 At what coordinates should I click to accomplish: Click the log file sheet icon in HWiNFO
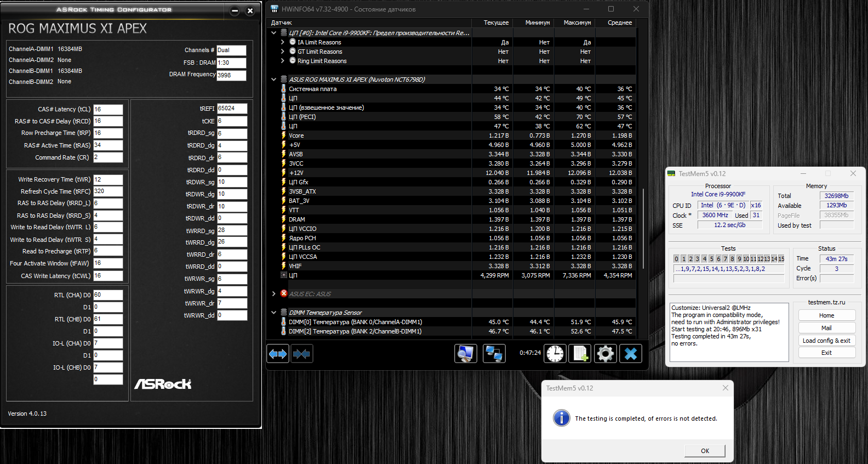(x=580, y=354)
